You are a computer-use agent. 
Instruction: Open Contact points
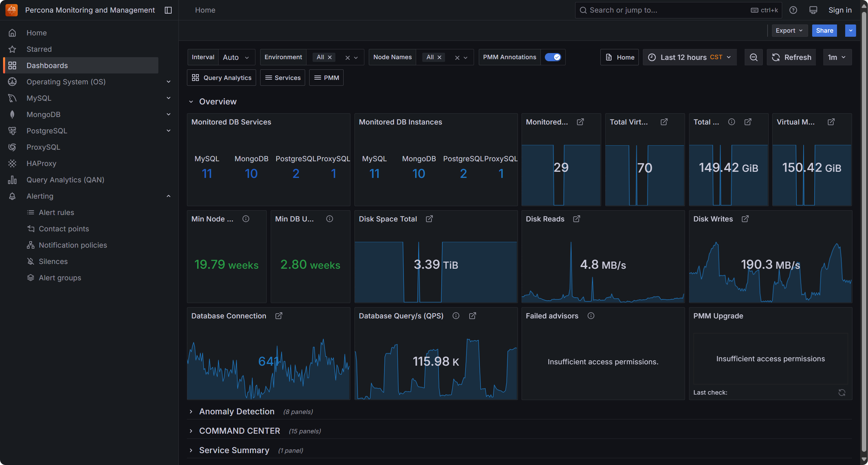tap(64, 229)
